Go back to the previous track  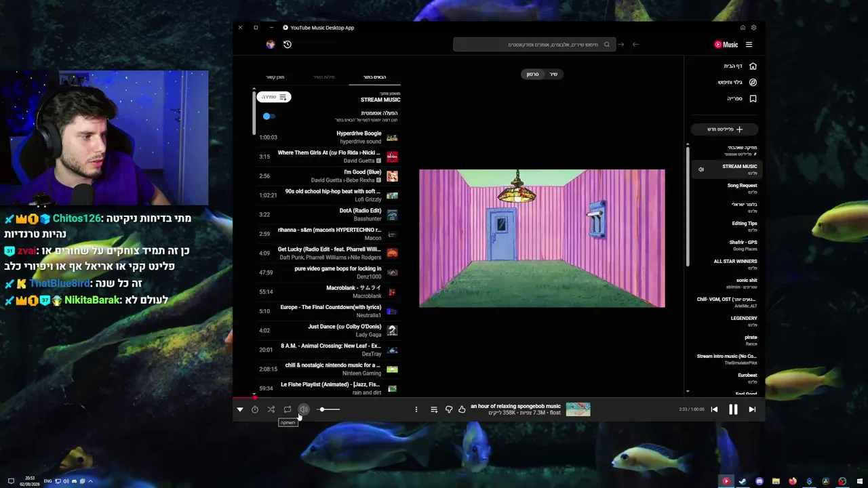(714, 409)
